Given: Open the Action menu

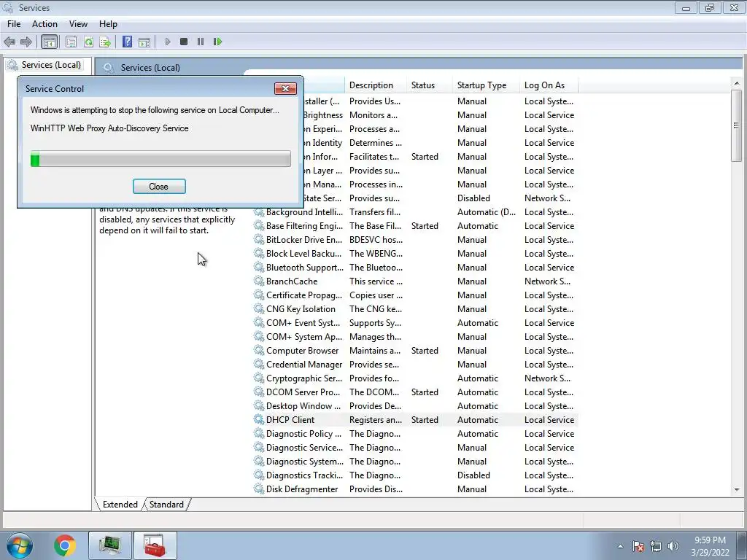Looking at the screenshot, I should coord(44,24).
